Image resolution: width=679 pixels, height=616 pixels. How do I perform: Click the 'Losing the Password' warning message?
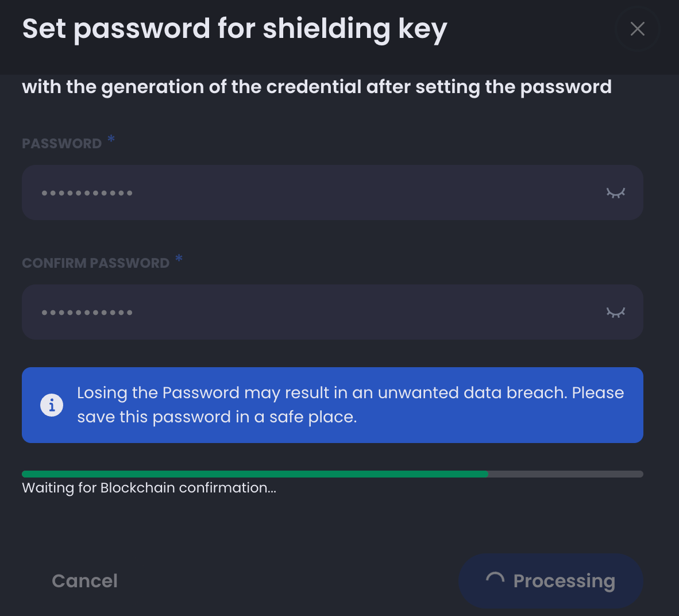coord(350,405)
